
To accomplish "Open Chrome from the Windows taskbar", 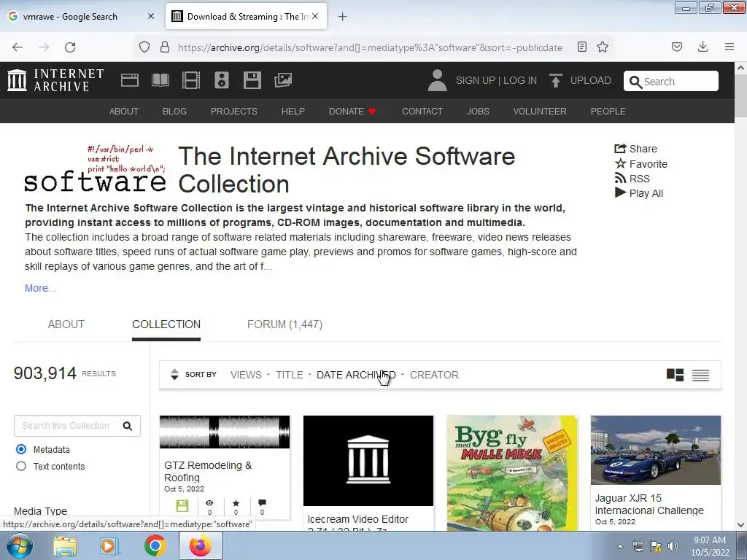I will pos(155,545).
